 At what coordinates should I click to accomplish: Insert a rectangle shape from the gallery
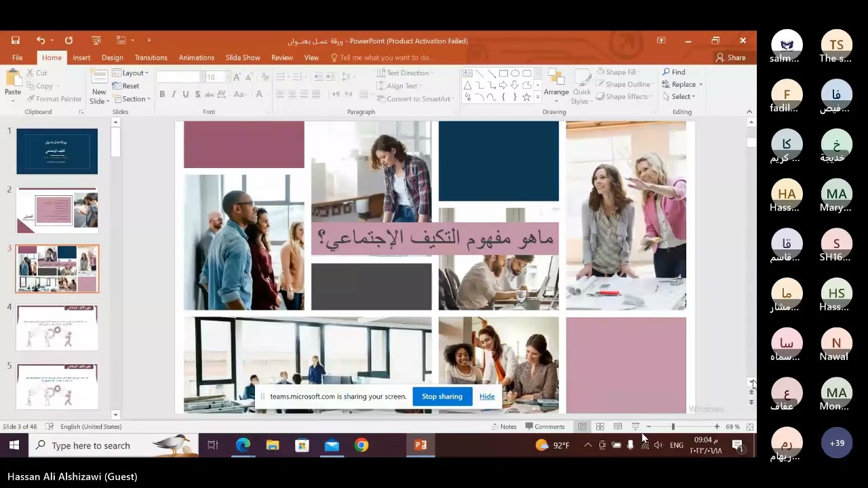pos(503,73)
